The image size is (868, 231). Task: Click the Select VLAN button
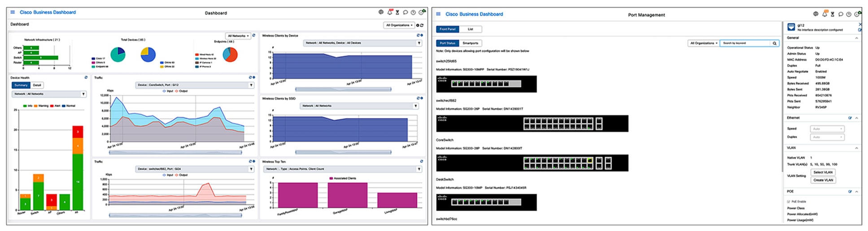[x=823, y=172]
